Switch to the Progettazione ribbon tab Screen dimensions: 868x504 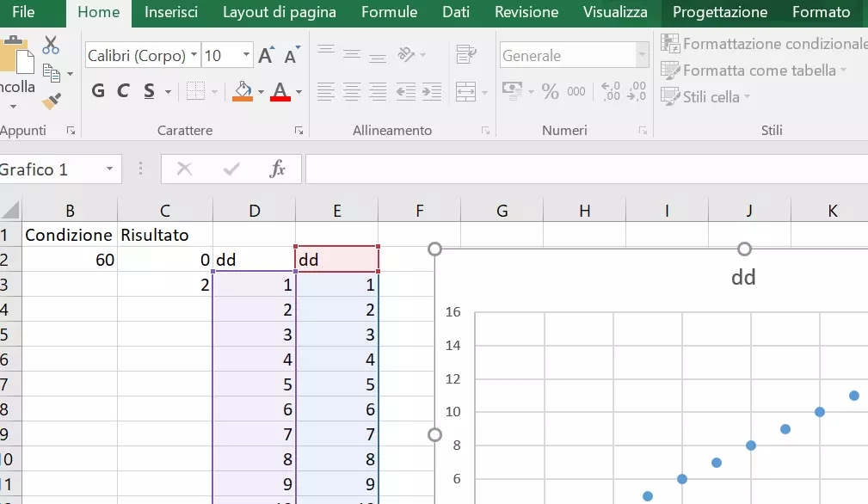719,13
